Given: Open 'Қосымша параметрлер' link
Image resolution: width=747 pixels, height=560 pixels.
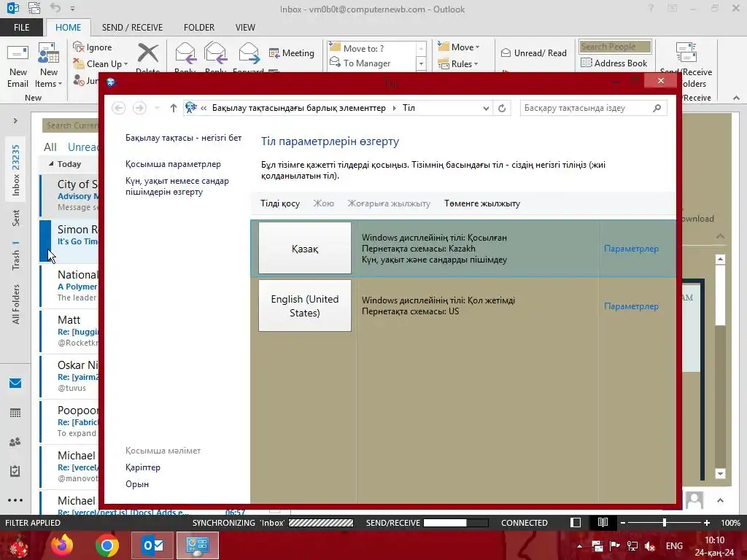Looking at the screenshot, I should pos(173,164).
